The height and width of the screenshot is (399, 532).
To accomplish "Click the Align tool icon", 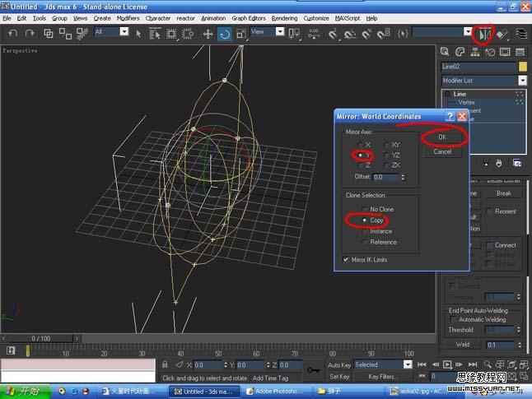I will 502,35.
